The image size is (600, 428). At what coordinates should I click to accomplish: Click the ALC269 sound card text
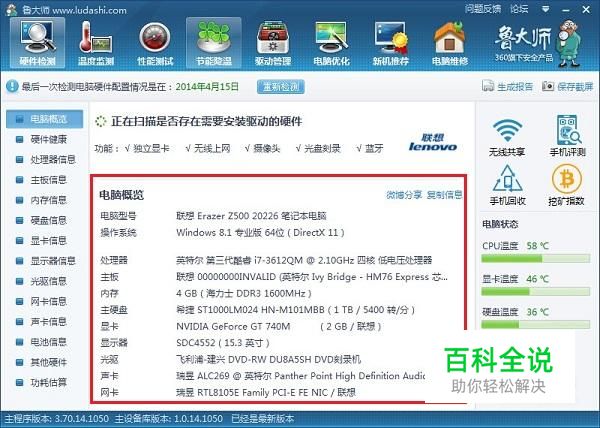point(301,376)
